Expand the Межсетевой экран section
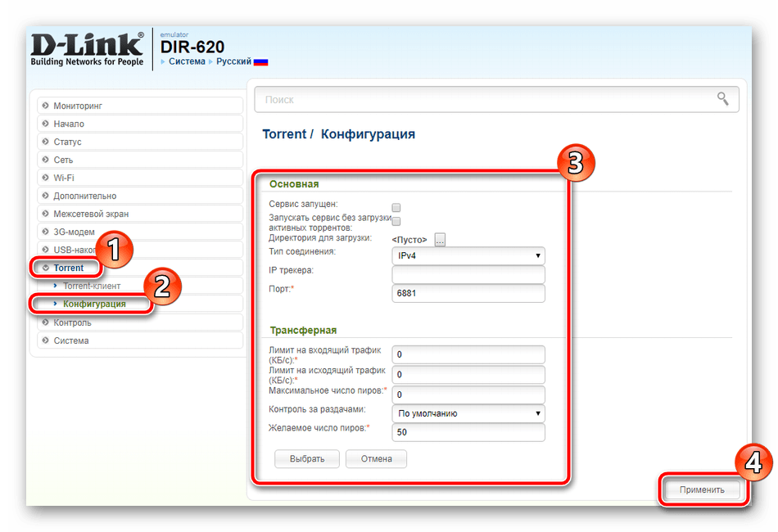 pos(140,214)
